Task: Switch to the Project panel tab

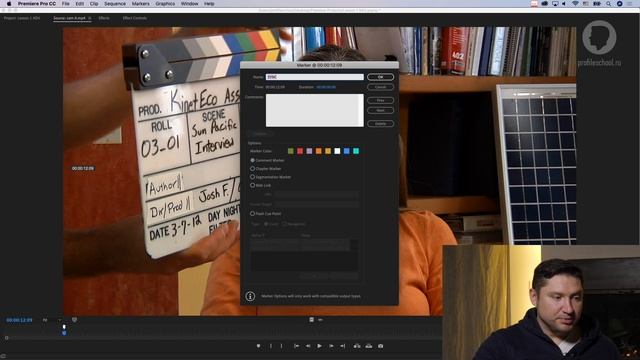Action: click(x=22, y=18)
